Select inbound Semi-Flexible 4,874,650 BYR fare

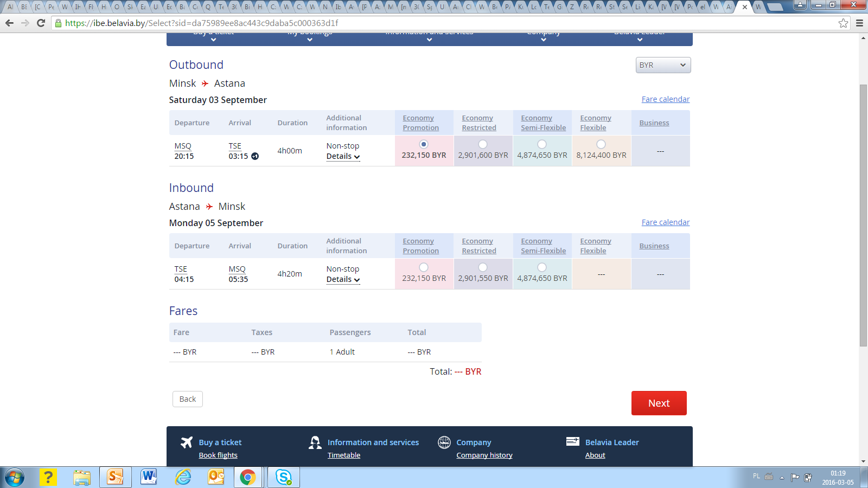tap(542, 267)
